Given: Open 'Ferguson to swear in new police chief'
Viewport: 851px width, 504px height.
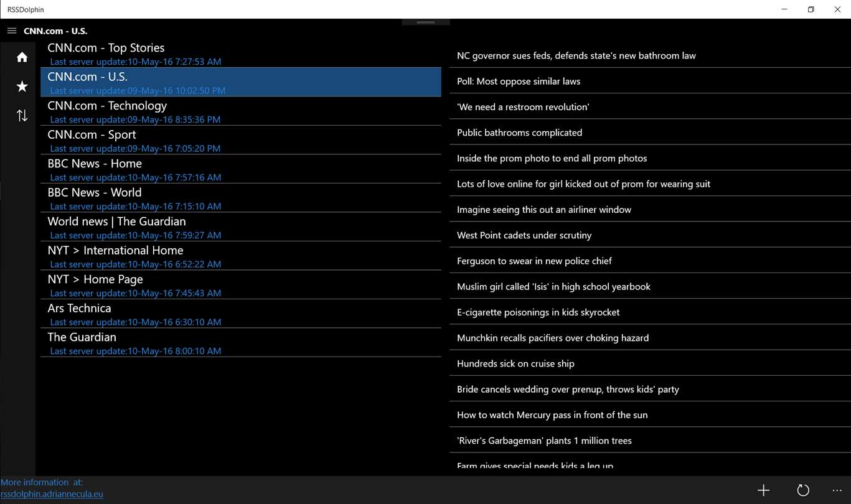Looking at the screenshot, I should click(x=650, y=261).
